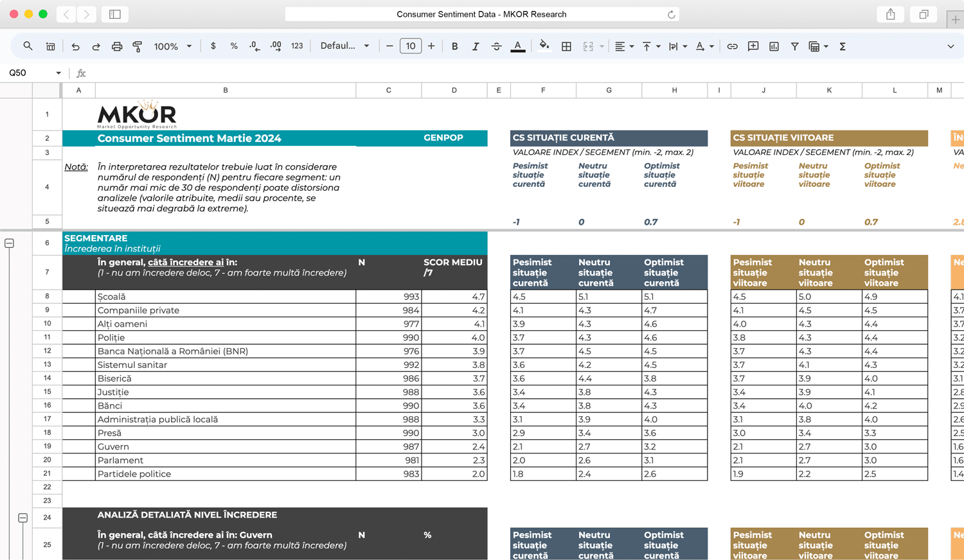Open a new browser tab with plus
The image size is (964, 560).
pos(956,19)
